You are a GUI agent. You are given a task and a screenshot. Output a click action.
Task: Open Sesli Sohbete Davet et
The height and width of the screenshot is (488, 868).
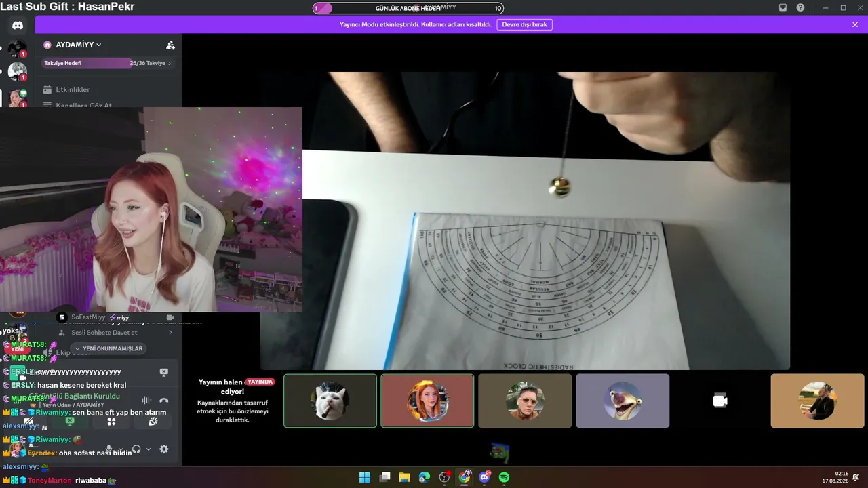[x=104, y=333]
